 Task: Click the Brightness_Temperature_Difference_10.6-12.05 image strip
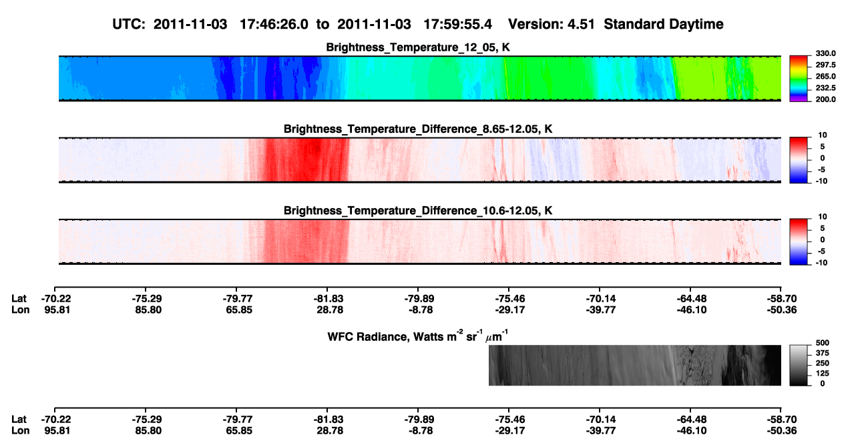click(x=420, y=241)
